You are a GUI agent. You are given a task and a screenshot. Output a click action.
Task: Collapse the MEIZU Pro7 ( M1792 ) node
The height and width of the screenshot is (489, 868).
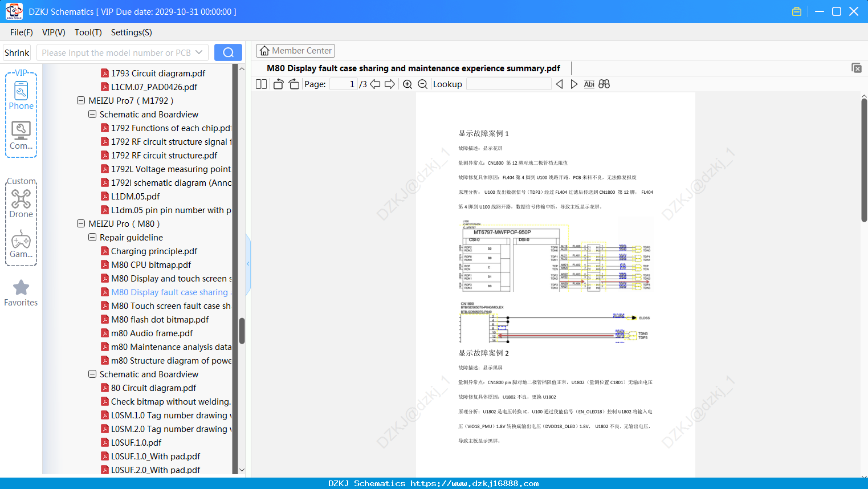[x=81, y=101]
